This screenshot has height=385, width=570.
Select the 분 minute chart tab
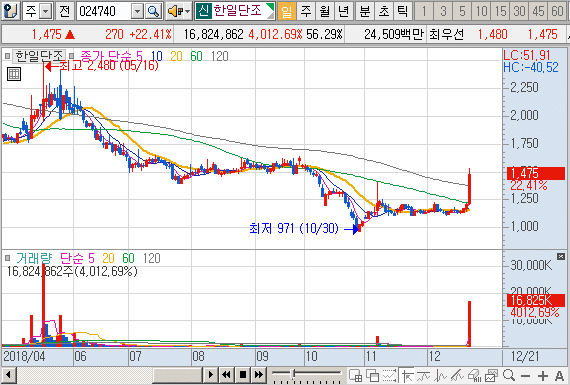pyautogui.click(x=364, y=11)
